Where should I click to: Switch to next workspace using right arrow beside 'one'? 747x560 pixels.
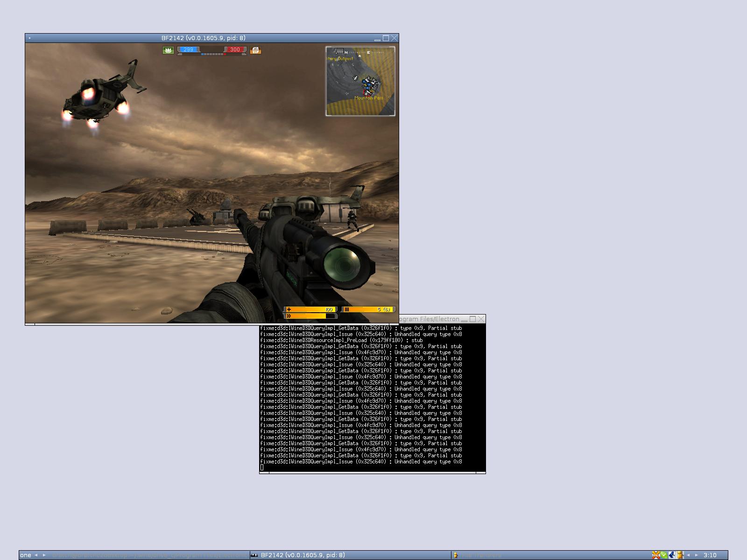click(44, 555)
